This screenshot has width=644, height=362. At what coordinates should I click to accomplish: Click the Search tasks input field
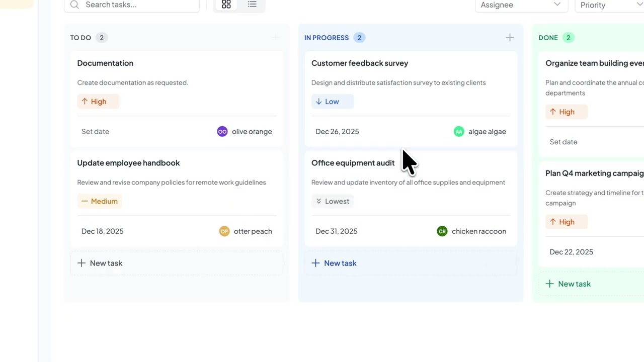132,5
